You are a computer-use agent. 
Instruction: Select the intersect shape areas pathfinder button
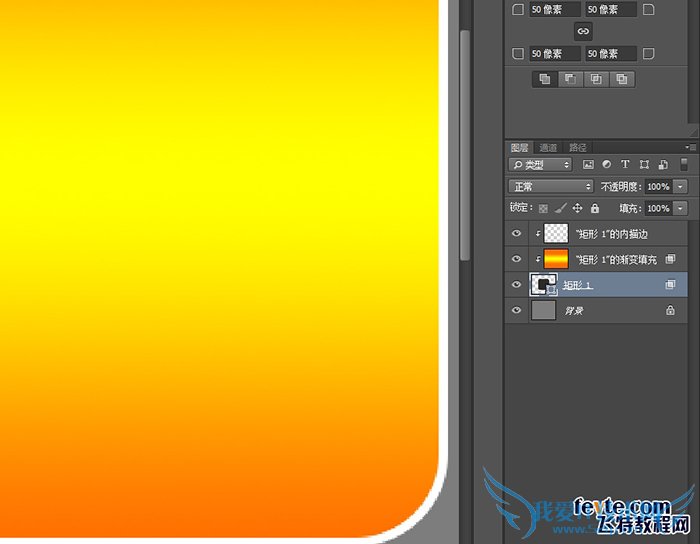point(596,79)
